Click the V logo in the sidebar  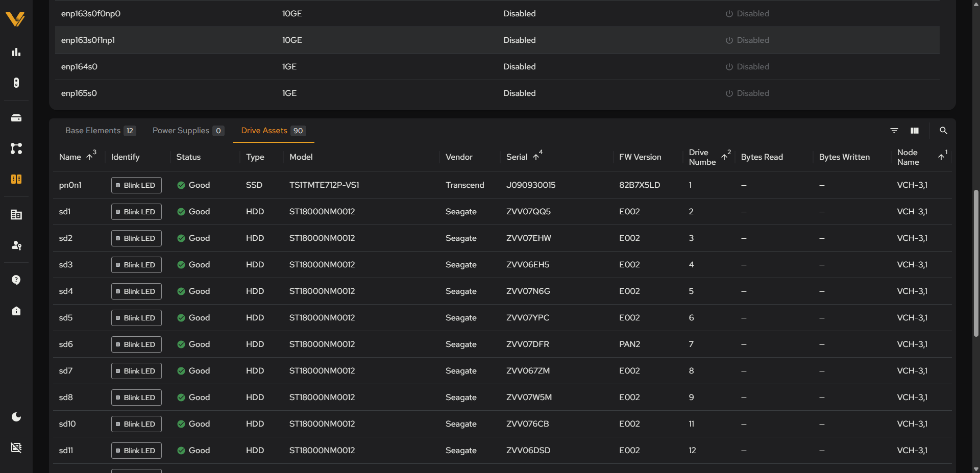coord(15,19)
